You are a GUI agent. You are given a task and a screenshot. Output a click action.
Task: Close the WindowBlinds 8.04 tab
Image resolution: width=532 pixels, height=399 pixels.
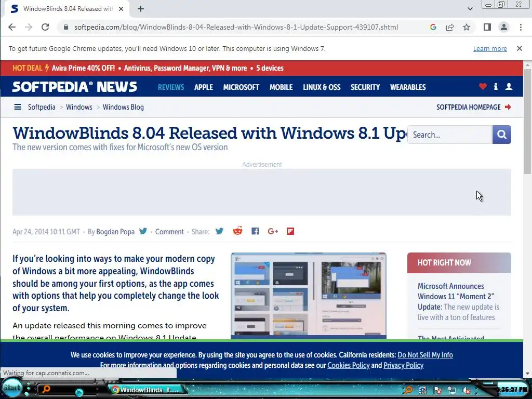pyautogui.click(x=121, y=9)
